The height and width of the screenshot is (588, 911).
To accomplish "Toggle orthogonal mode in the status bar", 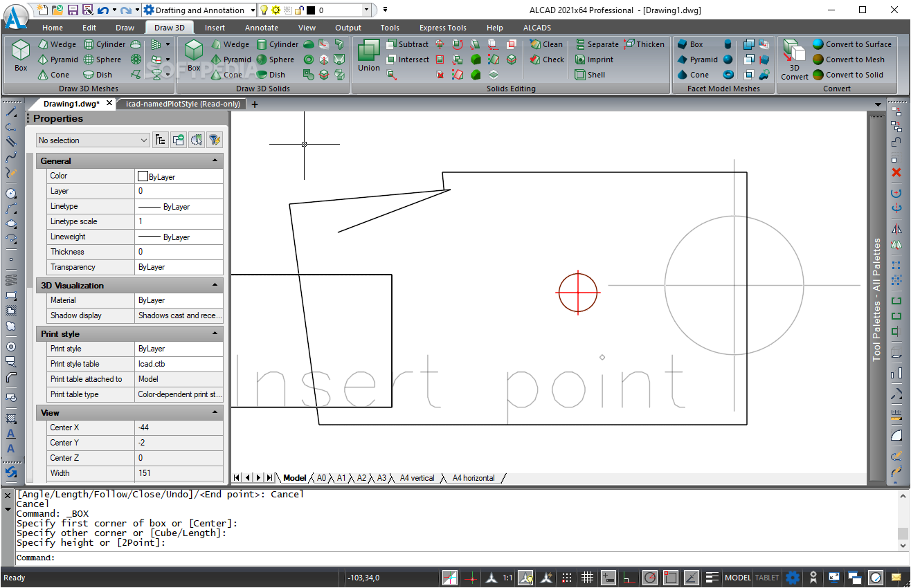I will click(x=629, y=578).
